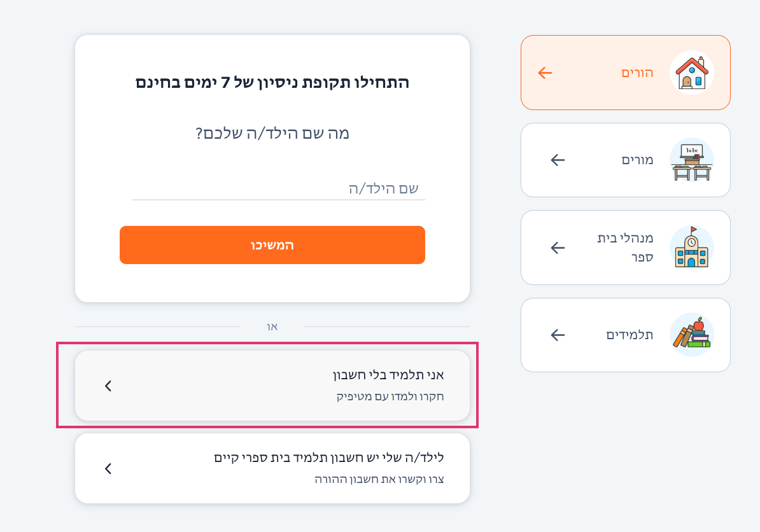Click subtitle צרו וקשרו את חשבון ההורה

tap(379, 479)
